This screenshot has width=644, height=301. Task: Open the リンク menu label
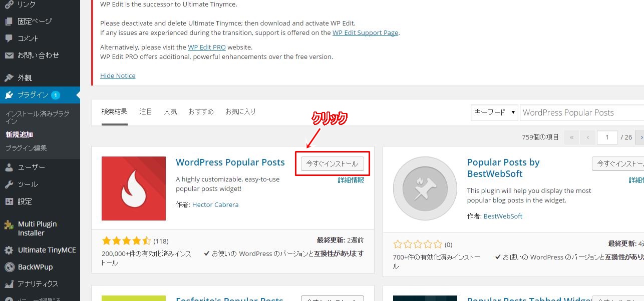[x=27, y=4]
